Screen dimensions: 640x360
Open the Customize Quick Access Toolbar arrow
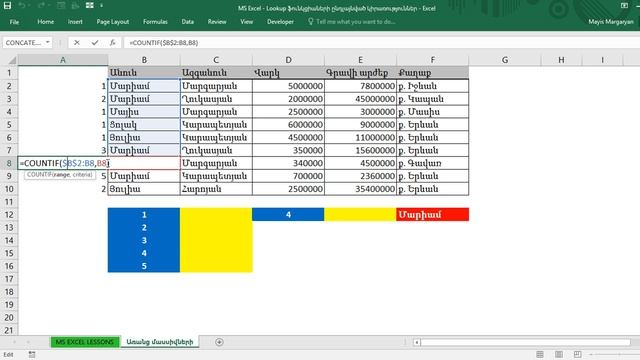click(101, 6)
